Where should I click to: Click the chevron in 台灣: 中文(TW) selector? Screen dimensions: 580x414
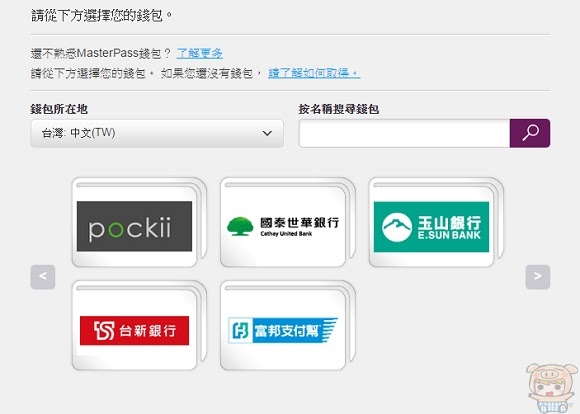(267, 133)
